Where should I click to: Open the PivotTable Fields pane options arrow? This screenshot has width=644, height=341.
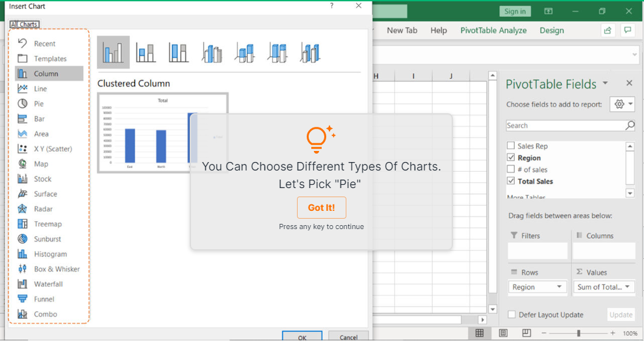(606, 83)
